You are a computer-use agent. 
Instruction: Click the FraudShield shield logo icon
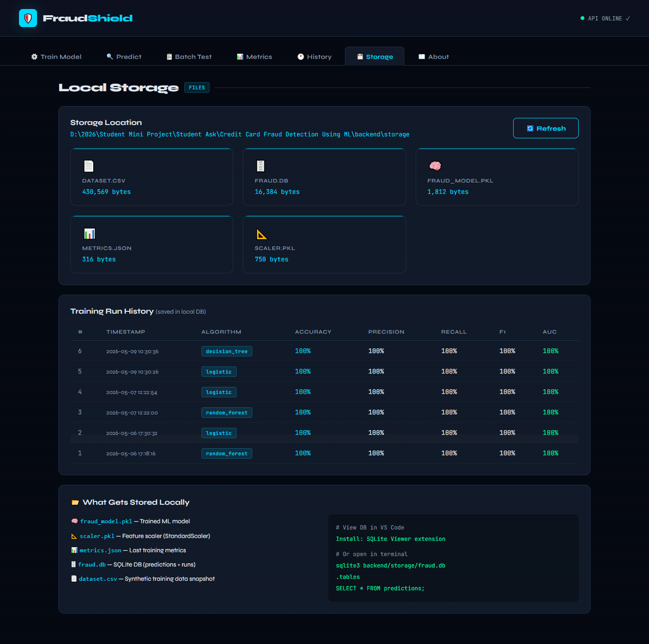pos(28,18)
